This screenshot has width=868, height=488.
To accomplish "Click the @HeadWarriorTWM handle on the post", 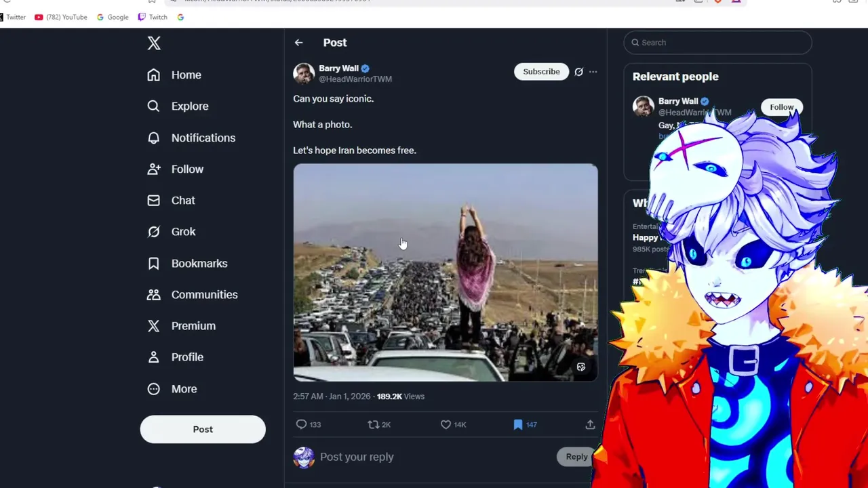I will point(355,79).
